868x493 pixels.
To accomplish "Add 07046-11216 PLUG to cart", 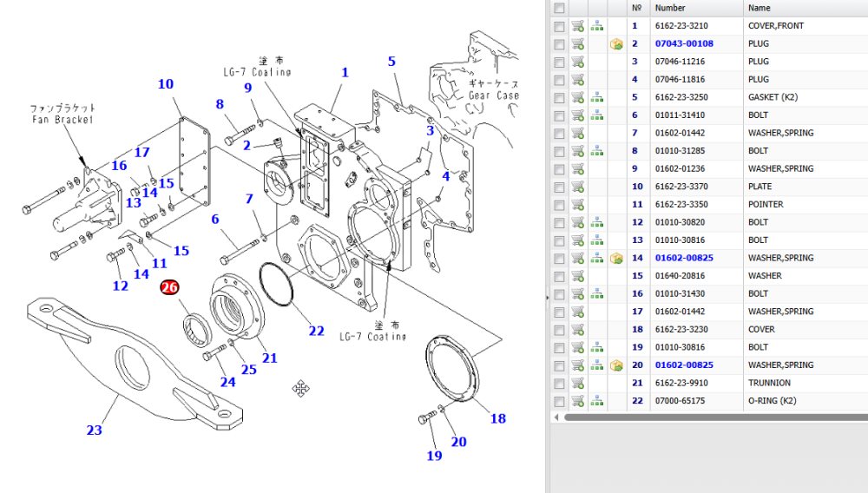I will click(x=578, y=62).
